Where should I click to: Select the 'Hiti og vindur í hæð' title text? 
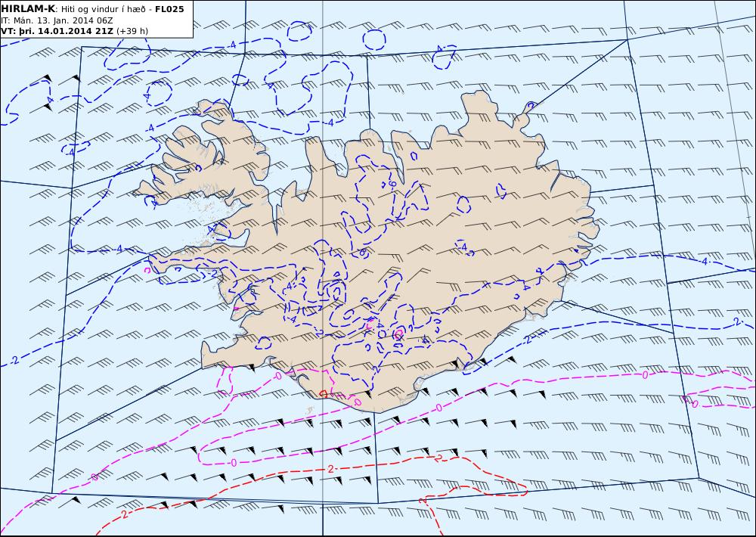103,8
